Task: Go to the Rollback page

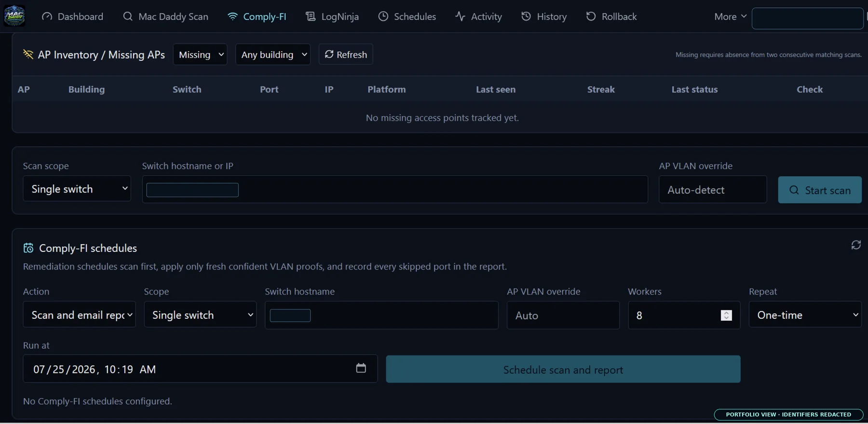Action: pyautogui.click(x=611, y=16)
